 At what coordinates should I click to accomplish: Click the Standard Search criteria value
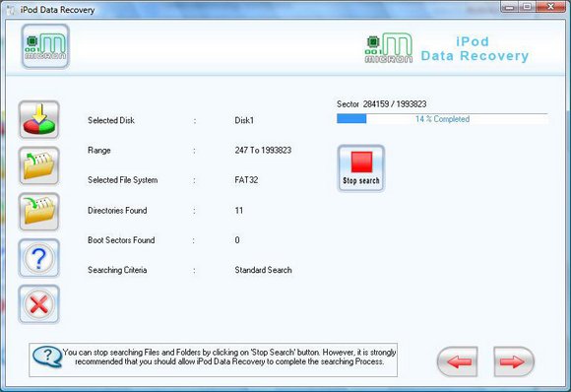point(263,270)
